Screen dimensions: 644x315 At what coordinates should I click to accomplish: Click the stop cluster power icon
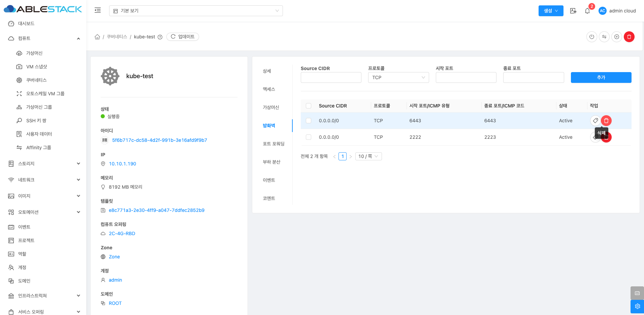(591, 37)
